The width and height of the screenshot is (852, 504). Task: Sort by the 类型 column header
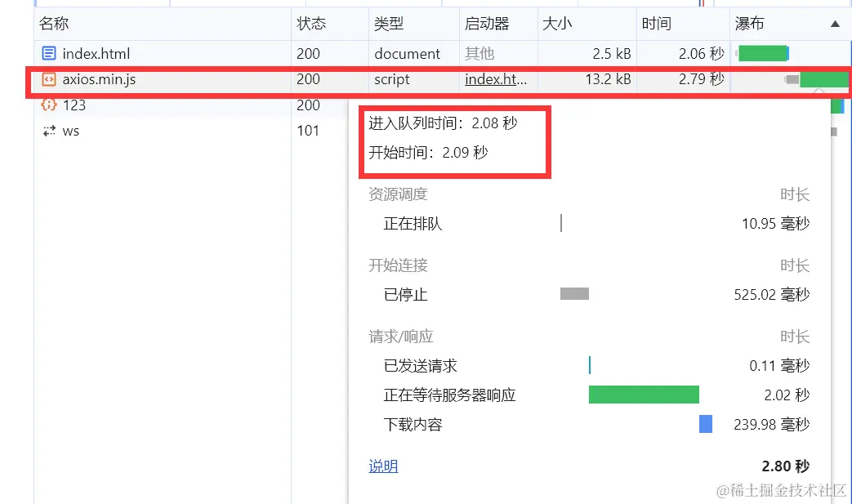[x=389, y=24]
